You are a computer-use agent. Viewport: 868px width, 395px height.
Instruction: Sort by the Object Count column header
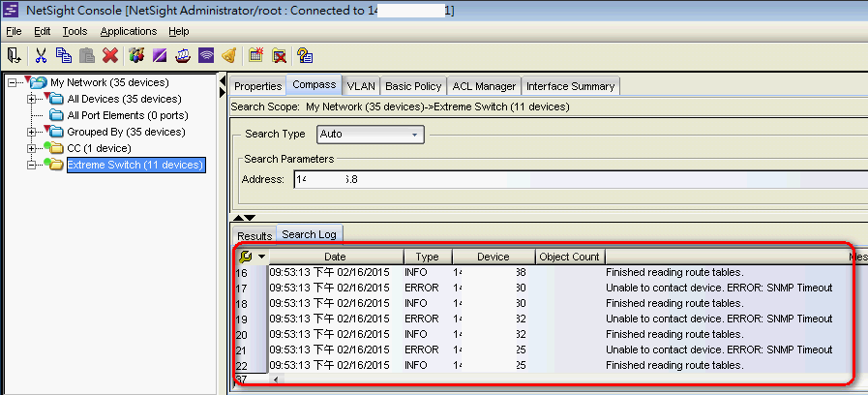[x=570, y=257]
